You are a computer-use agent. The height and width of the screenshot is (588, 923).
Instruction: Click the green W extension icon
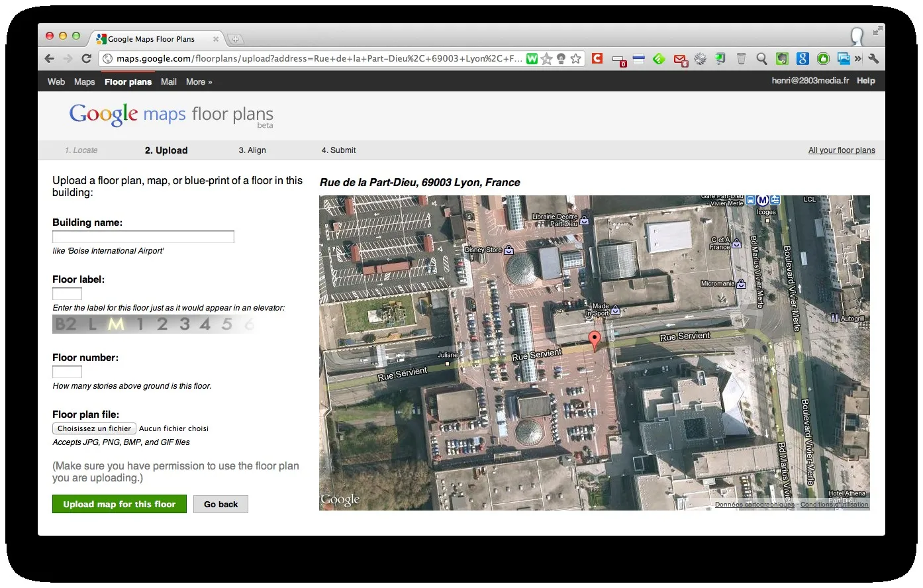pos(532,59)
